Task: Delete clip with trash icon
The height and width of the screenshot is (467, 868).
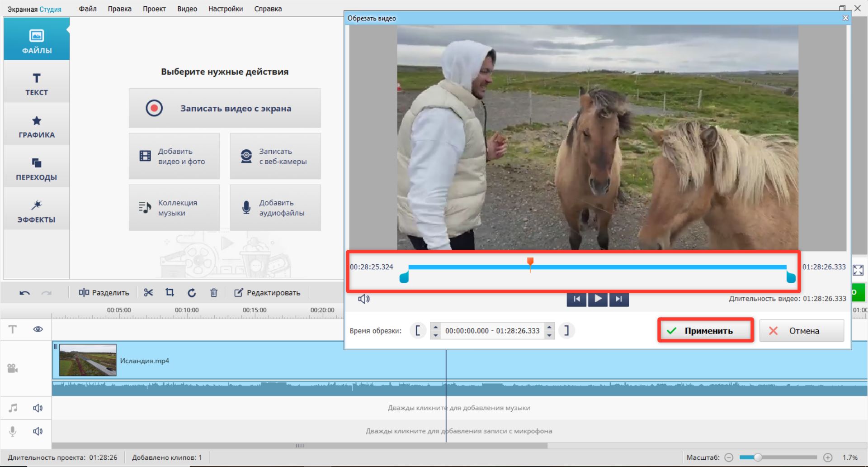Action: tap(214, 293)
